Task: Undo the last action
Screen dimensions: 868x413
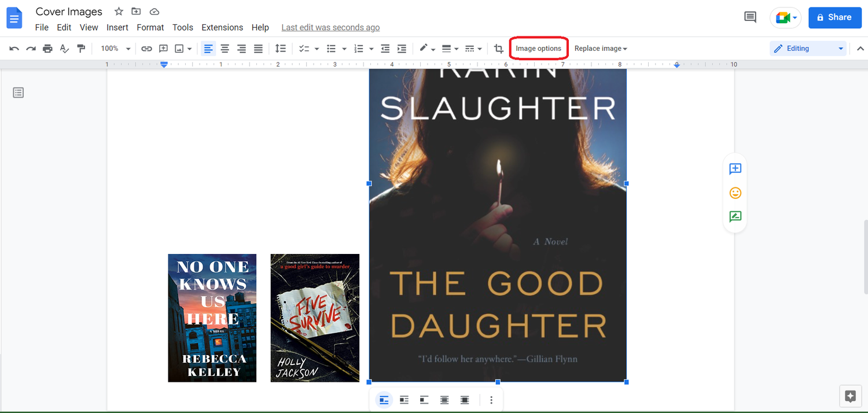Action: pos(13,49)
